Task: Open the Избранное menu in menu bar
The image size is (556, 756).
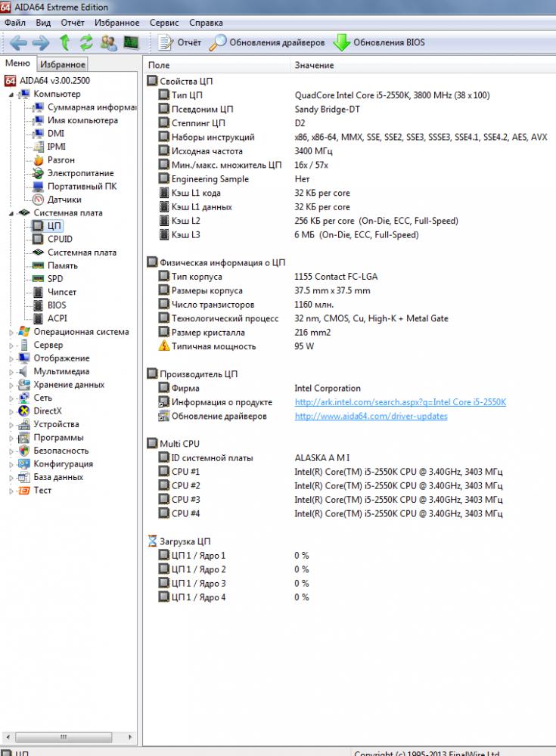Action: pyautogui.click(x=116, y=23)
